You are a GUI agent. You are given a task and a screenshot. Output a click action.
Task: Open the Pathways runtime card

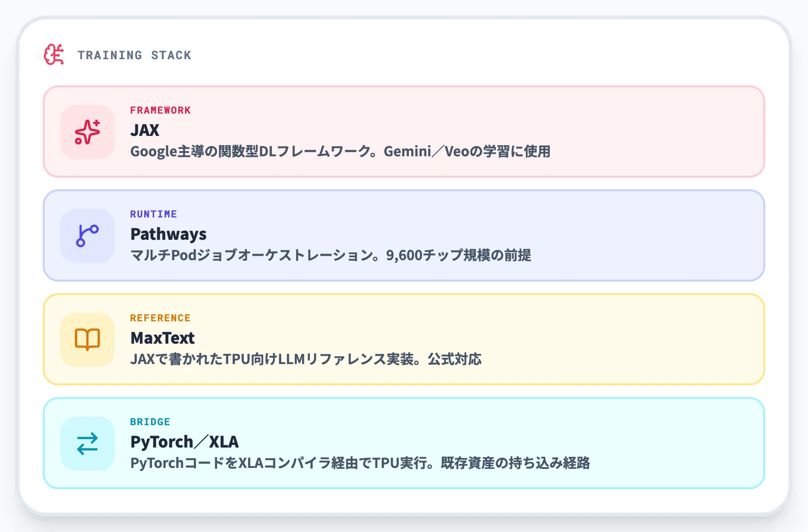[404, 236]
